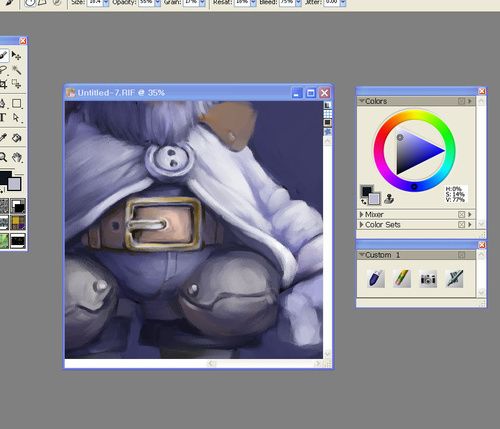Select the Paint Bucket tool

click(x=16, y=137)
